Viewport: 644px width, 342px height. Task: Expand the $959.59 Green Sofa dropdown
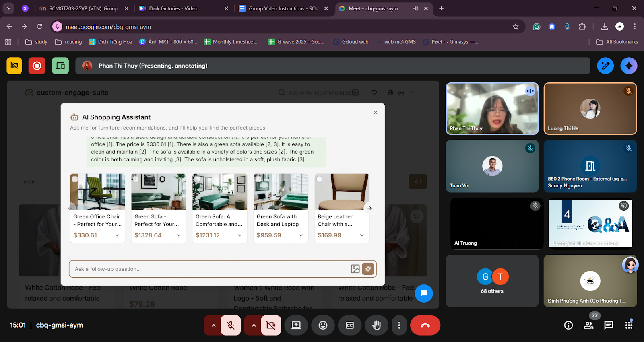(301, 235)
